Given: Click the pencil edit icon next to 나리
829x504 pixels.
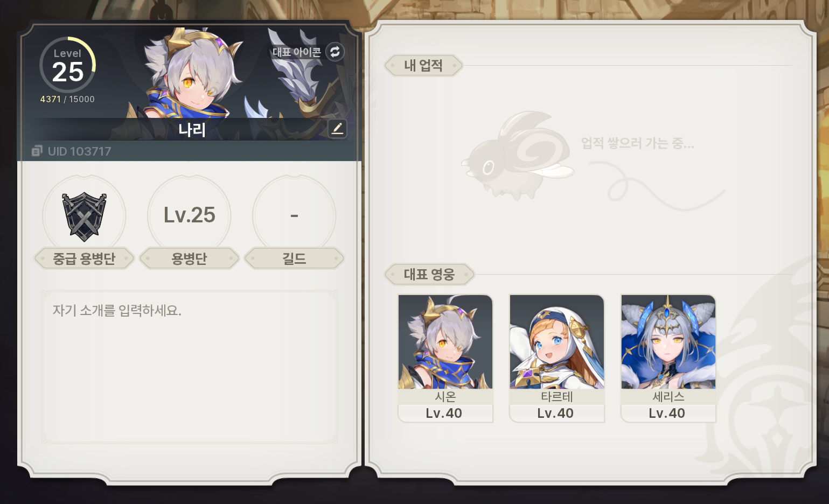Looking at the screenshot, I should (337, 128).
